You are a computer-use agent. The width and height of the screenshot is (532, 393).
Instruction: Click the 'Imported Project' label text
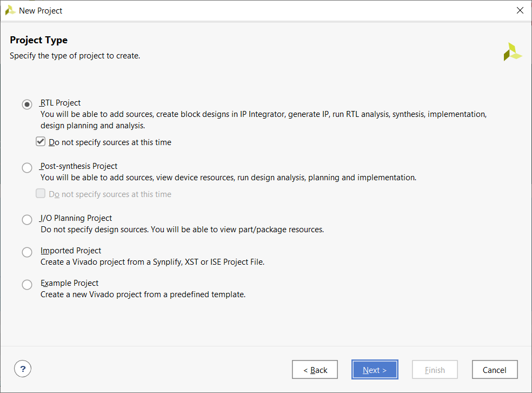(x=71, y=251)
